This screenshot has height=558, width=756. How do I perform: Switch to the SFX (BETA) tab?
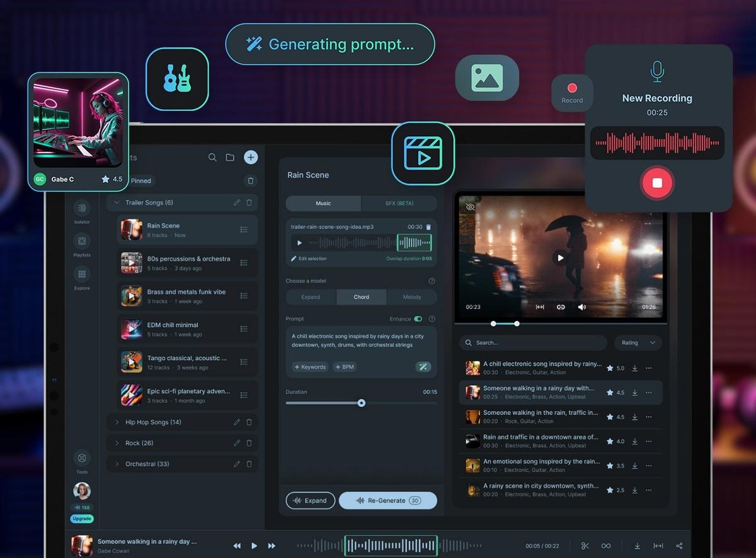click(x=399, y=204)
